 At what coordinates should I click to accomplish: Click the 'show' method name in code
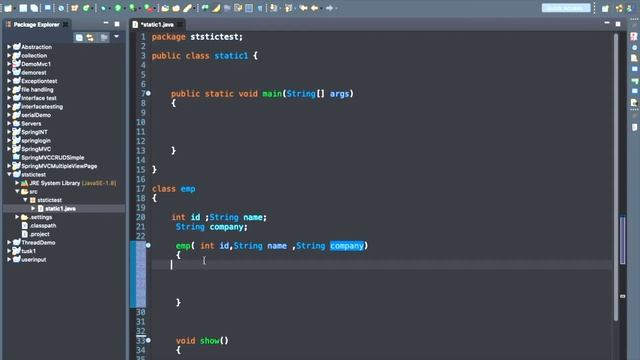pos(210,340)
